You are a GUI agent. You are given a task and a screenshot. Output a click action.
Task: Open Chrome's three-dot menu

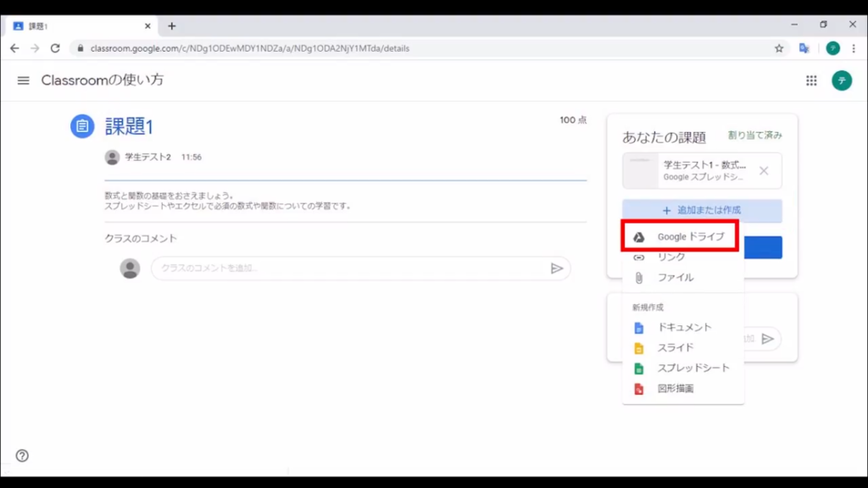(854, 48)
